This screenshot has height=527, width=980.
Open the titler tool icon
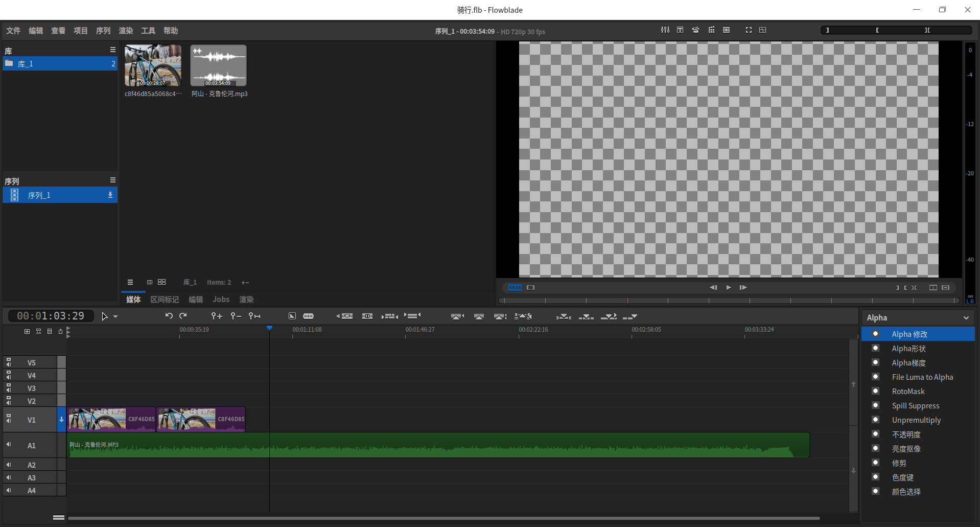[680, 30]
